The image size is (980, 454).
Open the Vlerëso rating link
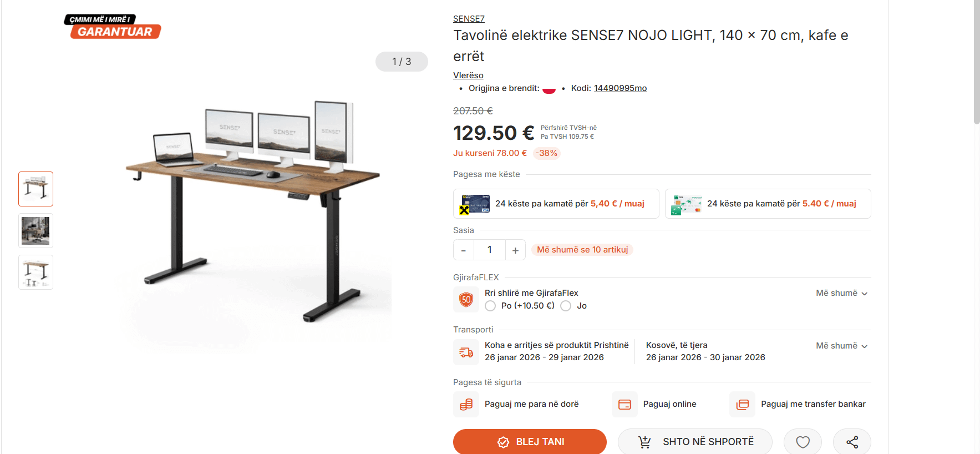[x=468, y=75]
